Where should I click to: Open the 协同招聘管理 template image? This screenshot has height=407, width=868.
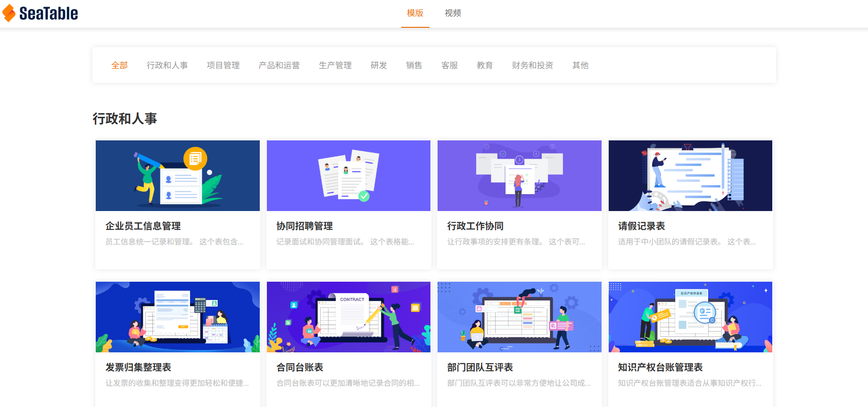348,176
